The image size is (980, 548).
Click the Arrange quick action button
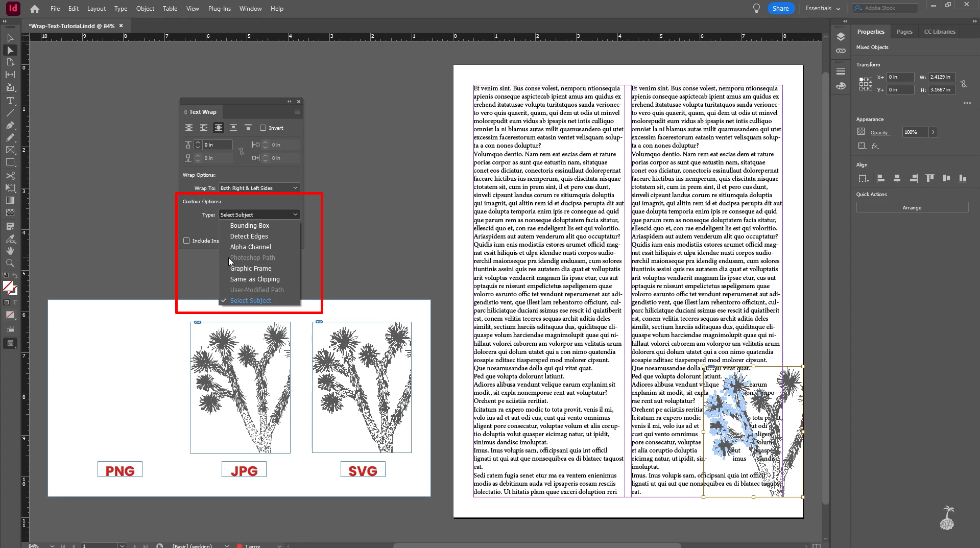tap(912, 207)
